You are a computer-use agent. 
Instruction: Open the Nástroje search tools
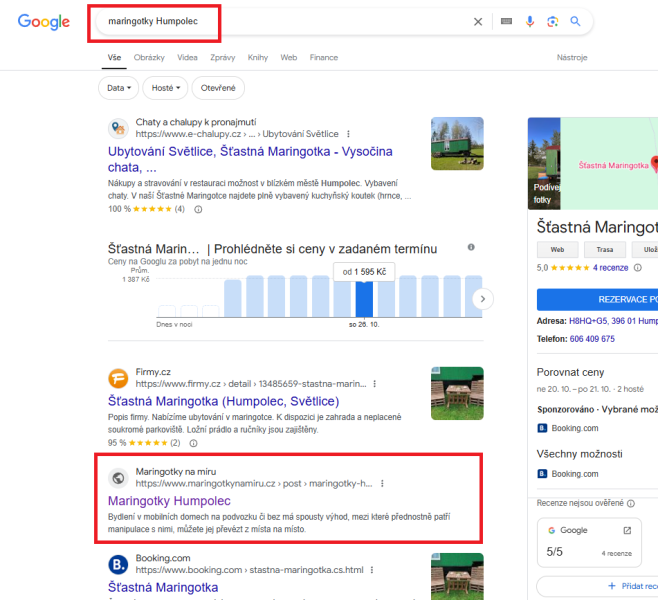[x=572, y=57]
